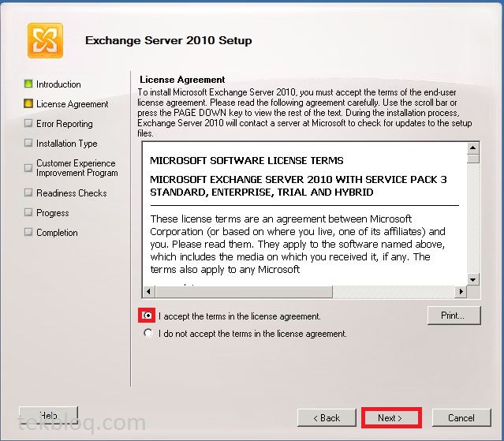
Task: Click the Completion step indicator box
Action: pyautogui.click(x=28, y=232)
